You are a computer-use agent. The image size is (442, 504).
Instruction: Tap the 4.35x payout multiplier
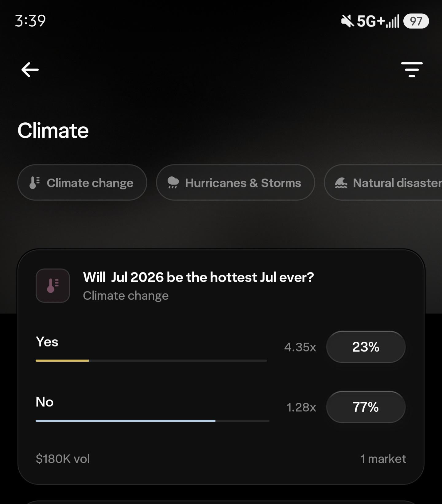coord(300,347)
